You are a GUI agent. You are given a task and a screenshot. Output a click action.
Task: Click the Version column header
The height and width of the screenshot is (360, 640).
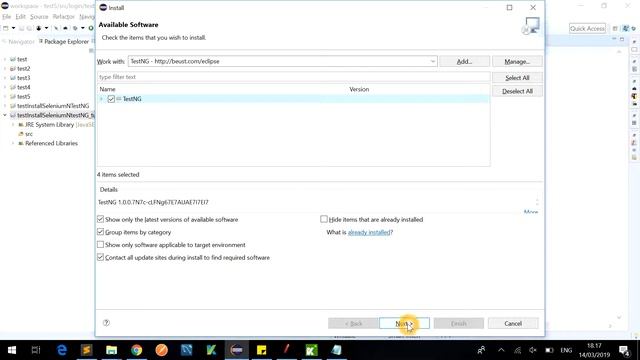(x=359, y=89)
